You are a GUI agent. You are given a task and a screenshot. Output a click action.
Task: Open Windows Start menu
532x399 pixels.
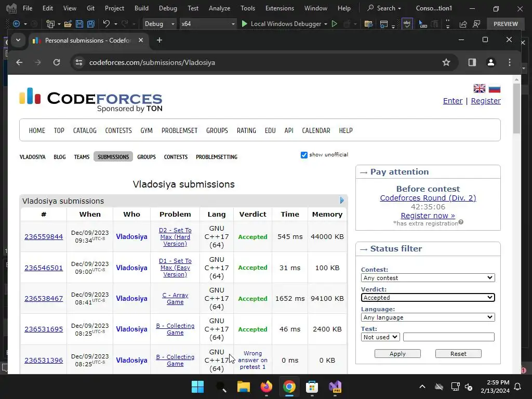[197, 387]
